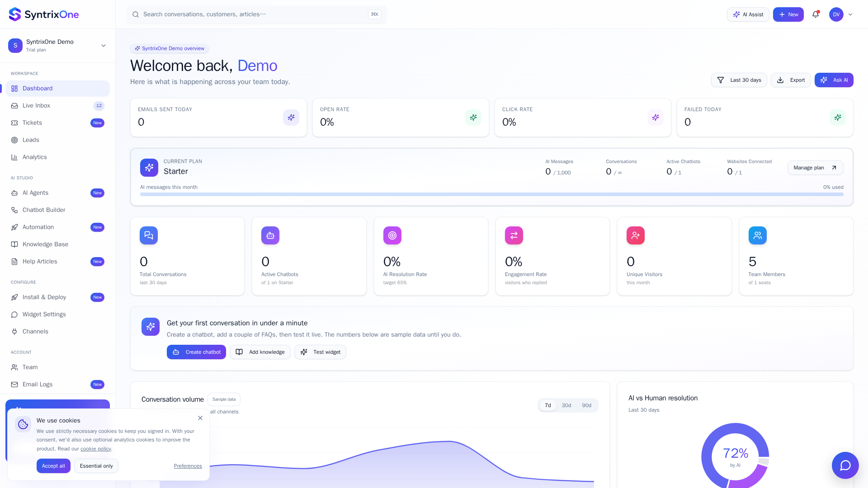
Task: Click the AI messages usage progress bar
Action: click(492, 194)
